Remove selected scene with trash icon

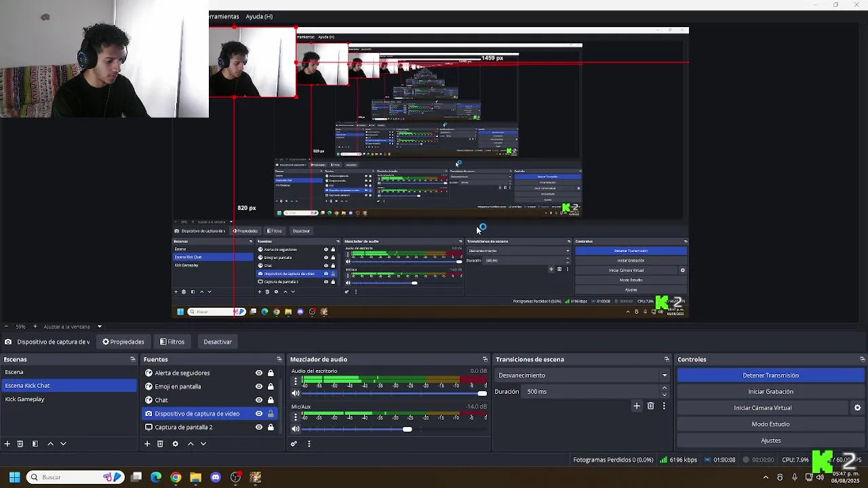point(20,444)
